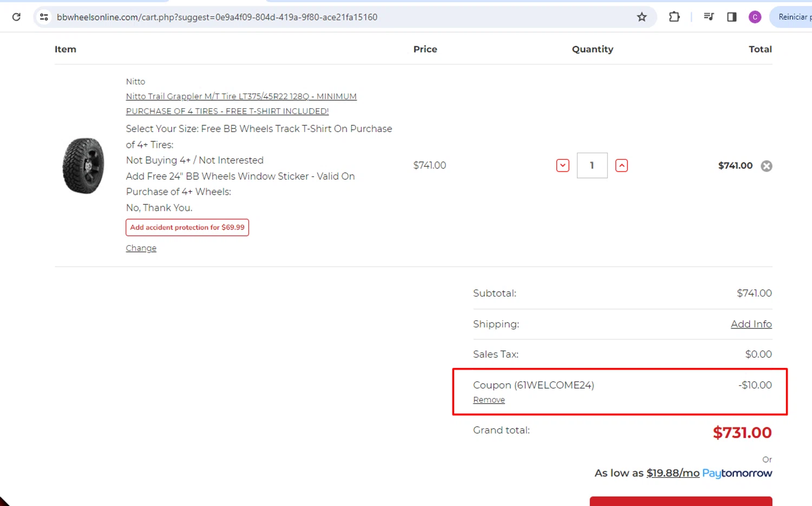Click Add Info for shipping
This screenshot has height=506, width=812.
point(751,324)
